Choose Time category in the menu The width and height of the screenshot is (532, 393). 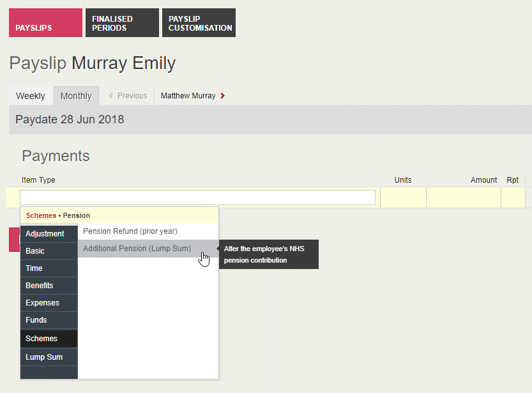[34, 268]
